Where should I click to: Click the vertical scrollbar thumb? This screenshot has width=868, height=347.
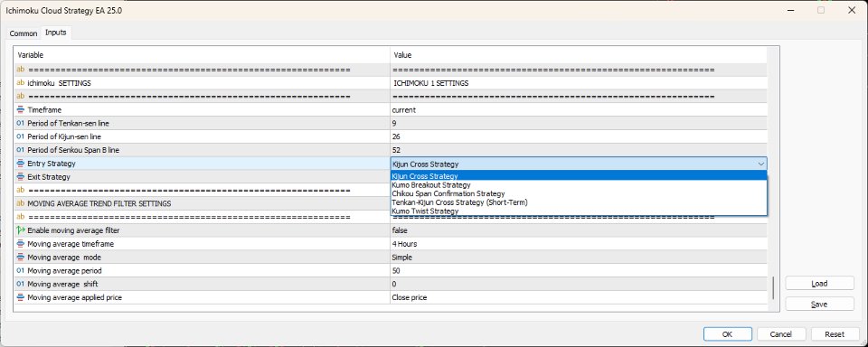coord(773,287)
